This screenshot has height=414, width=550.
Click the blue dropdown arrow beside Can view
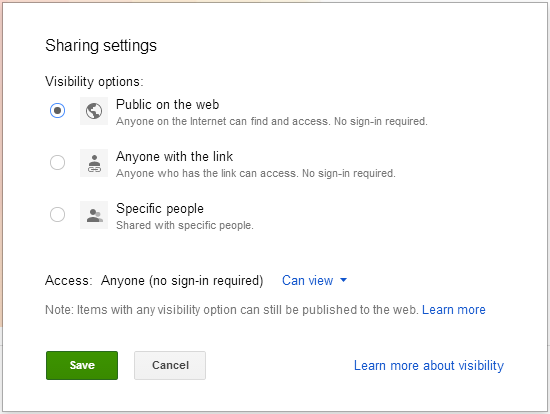[x=344, y=280]
